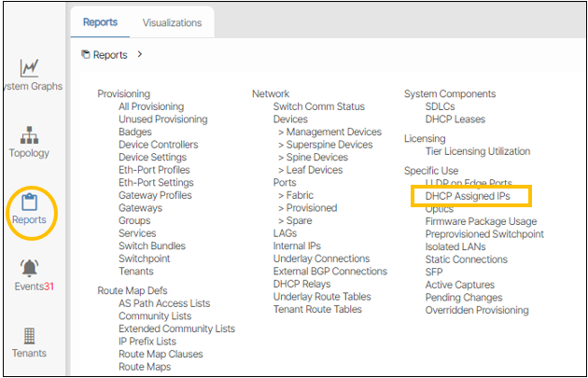Screen dimensions: 588x378
Task: Select the Reports clipboard icon
Action: point(29,202)
